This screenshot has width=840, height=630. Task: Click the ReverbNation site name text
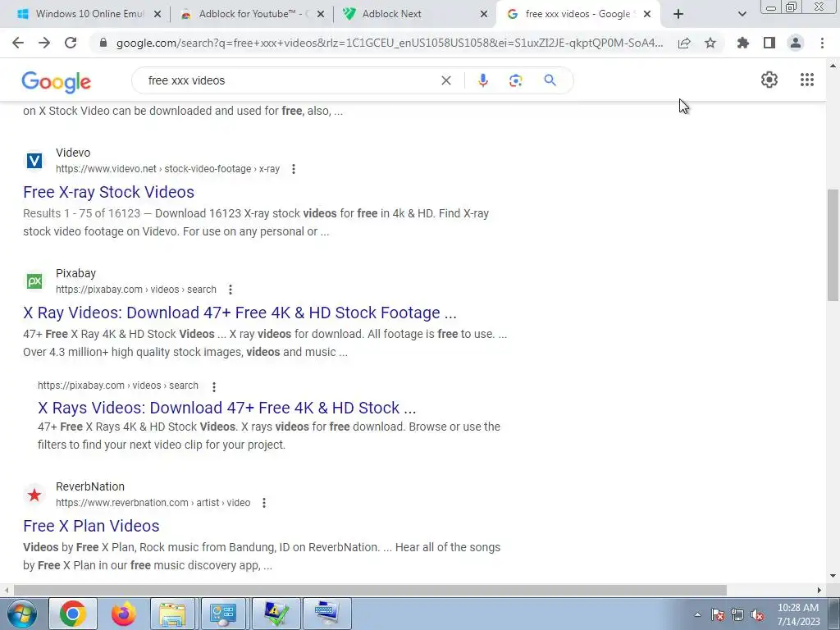pyautogui.click(x=90, y=486)
